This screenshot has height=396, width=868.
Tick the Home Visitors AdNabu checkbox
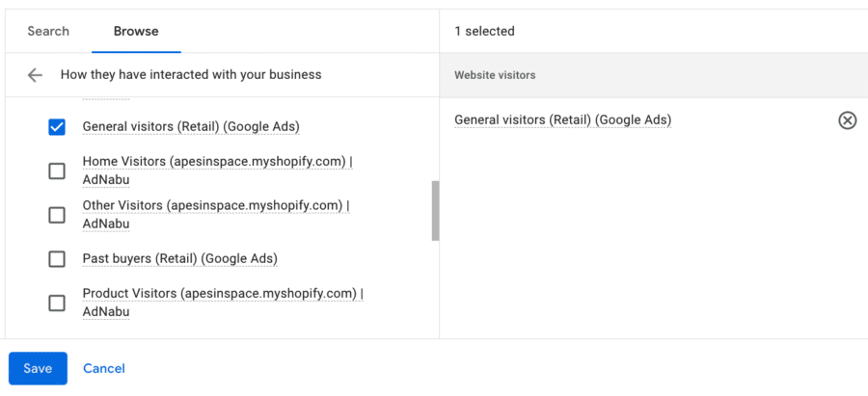pos(57,171)
